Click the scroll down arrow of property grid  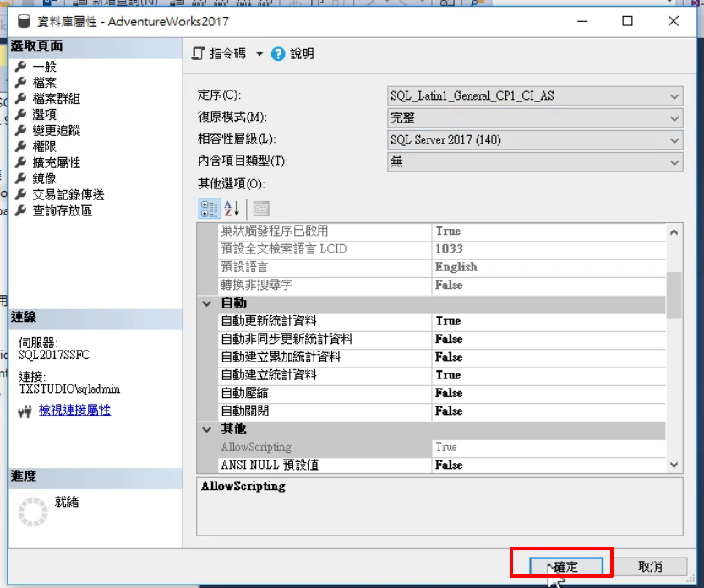[674, 465]
